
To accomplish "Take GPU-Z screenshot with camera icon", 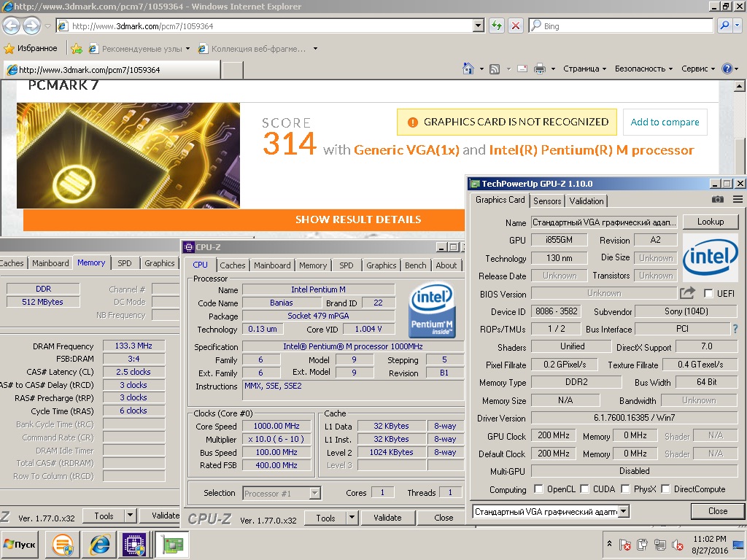I will point(718,200).
